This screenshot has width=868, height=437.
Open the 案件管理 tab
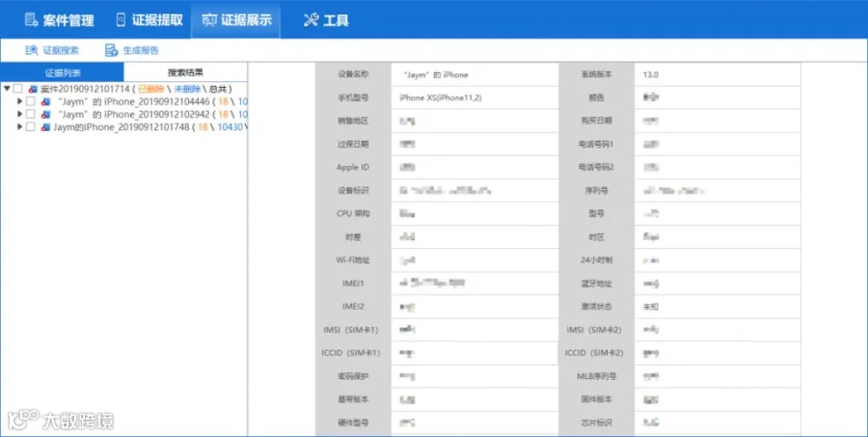point(59,20)
